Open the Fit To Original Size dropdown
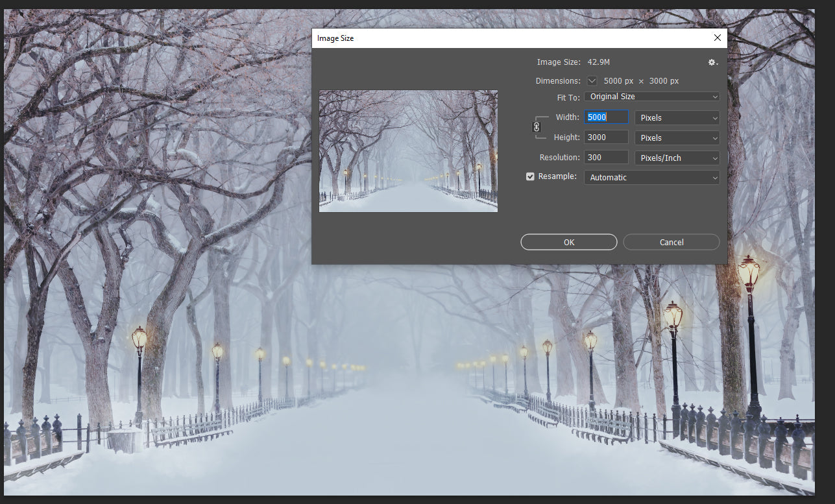 pyautogui.click(x=651, y=97)
